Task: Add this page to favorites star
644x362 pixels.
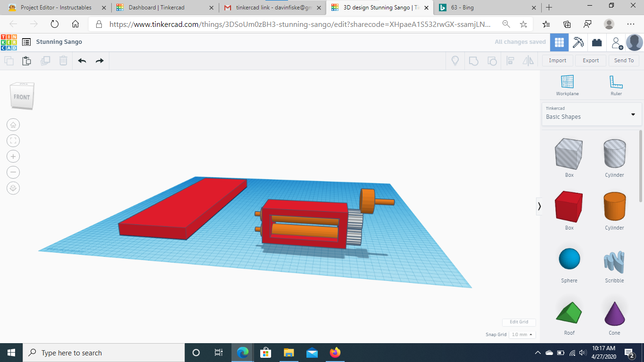Action: point(523,24)
